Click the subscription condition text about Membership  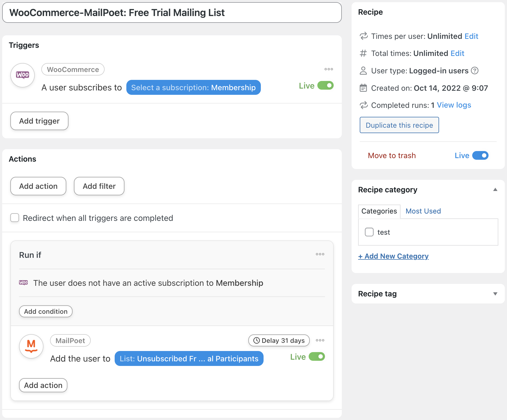click(x=148, y=283)
